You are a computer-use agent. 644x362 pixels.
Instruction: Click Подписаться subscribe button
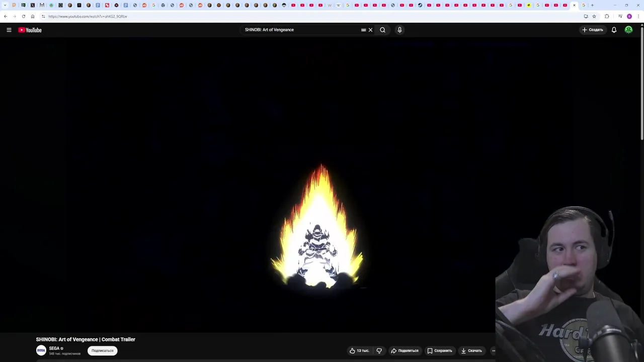pyautogui.click(x=103, y=350)
